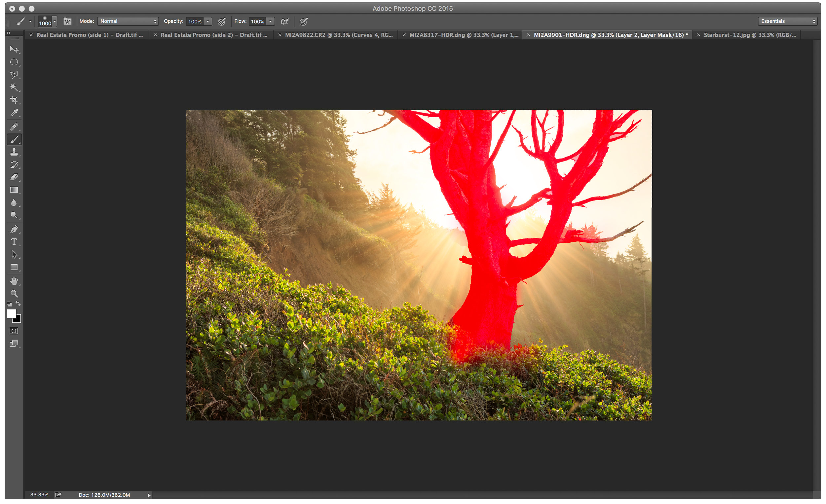Switch to Real Estate Promo (side 1) tab
This screenshot has width=826, height=504.
coord(90,35)
